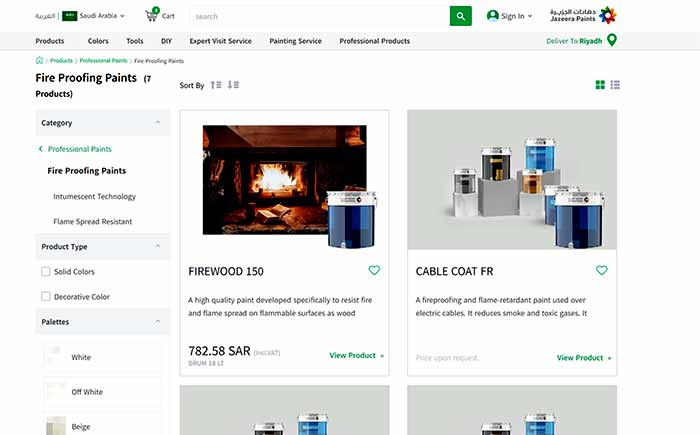Click FIREWOOD 150 product title
This screenshot has width=700, height=435.
pyautogui.click(x=226, y=272)
